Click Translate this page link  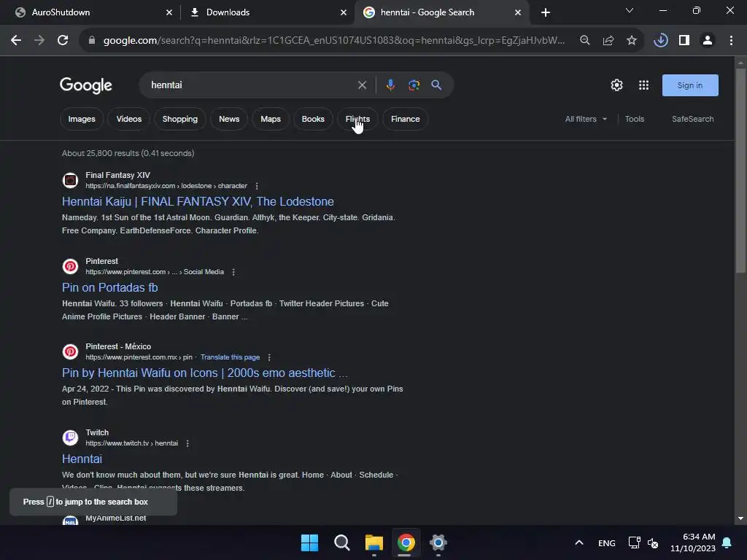coord(230,357)
